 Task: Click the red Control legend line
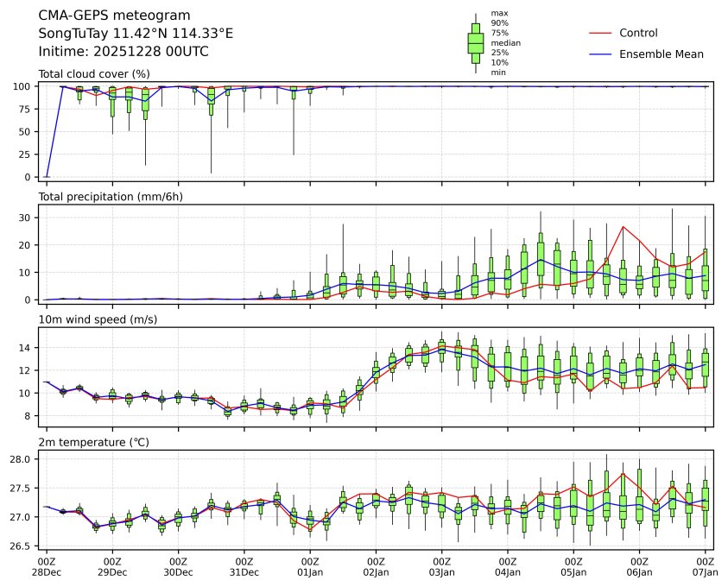click(x=600, y=33)
